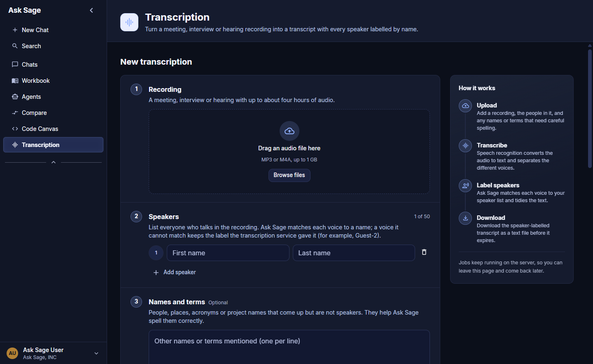
Task: Go to Chats section
Action: (54, 65)
